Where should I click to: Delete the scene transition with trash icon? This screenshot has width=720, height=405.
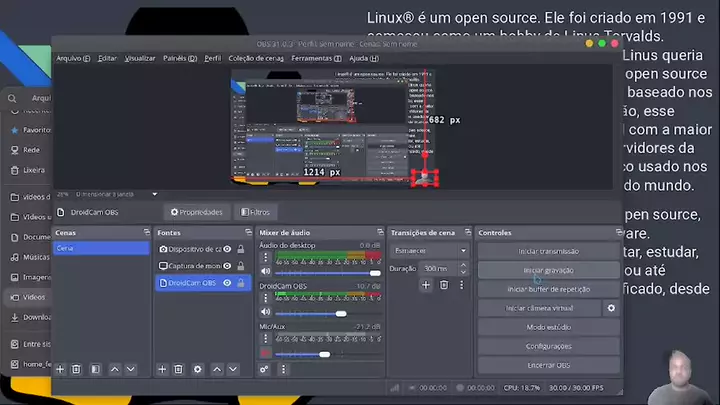[x=444, y=285]
